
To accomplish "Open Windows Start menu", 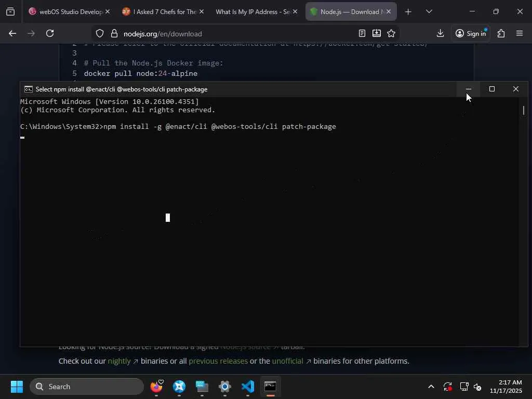I will (x=17, y=387).
